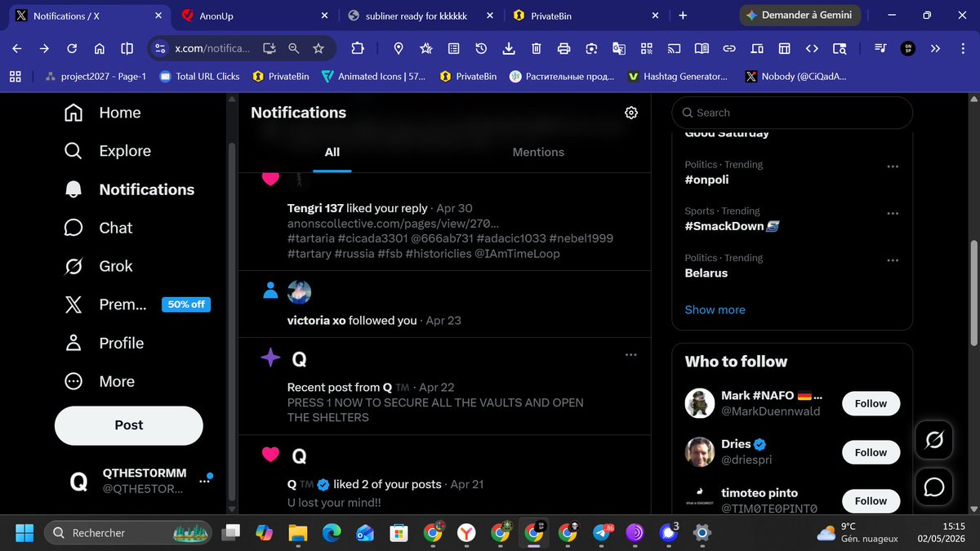Open Microsoft Edge from the taskbar

331,533
